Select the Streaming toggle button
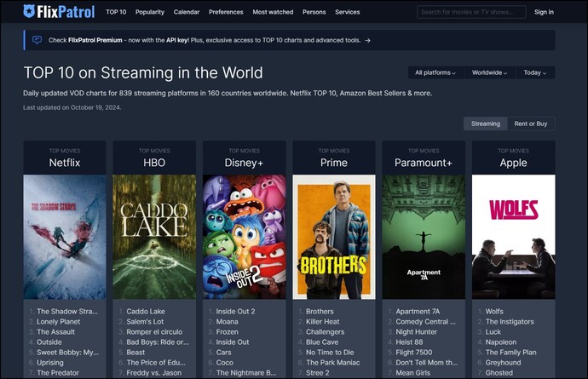 (x=486, y=123)
